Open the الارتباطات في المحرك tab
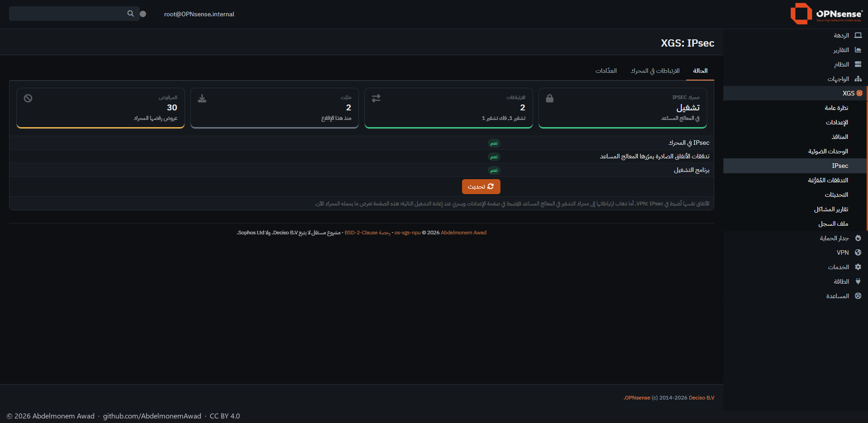Screen dimensions: 868x423 coord(655,71)
